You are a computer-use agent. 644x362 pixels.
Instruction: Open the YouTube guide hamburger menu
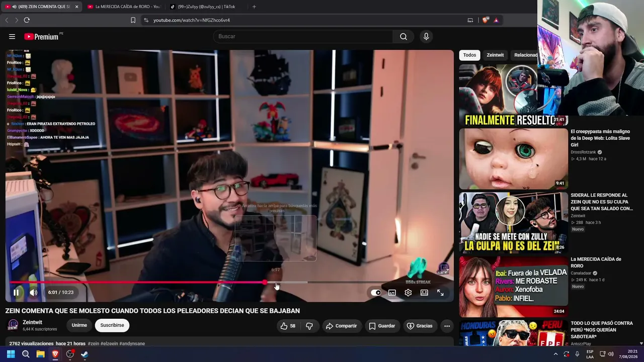(x=12, y=36)
